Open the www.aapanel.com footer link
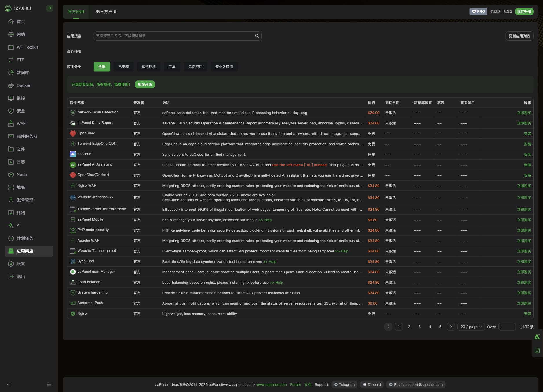 tap(271, 385)
